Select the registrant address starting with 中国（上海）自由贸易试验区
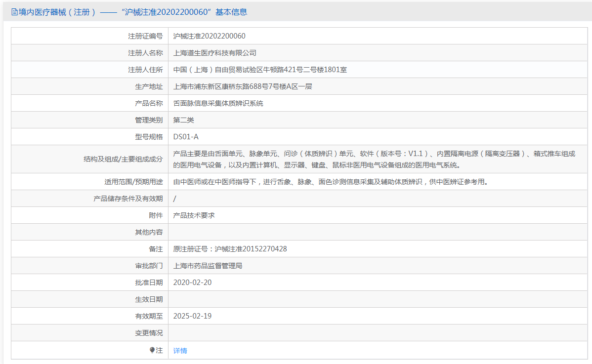 pos(260,70)
